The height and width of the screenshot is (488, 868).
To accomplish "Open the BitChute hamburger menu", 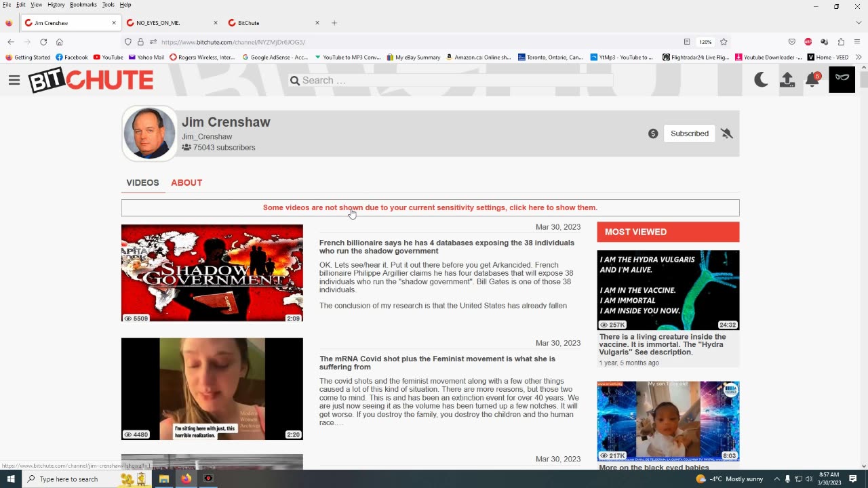I will [x=14, y=80].
